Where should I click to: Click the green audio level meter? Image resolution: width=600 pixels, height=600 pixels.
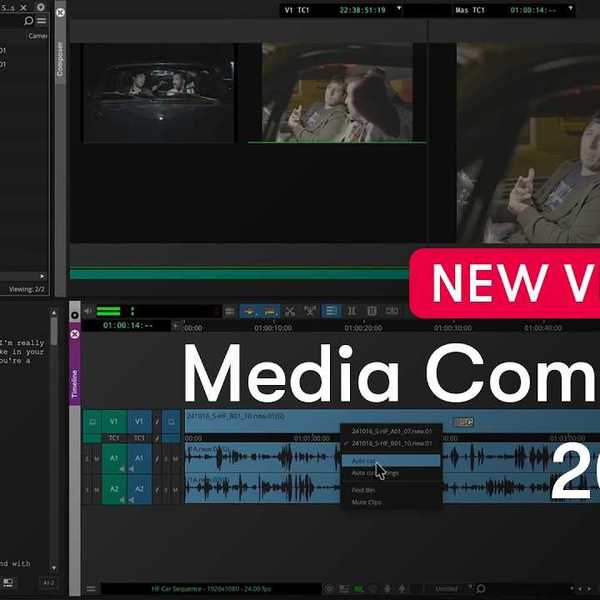(109, 311)
